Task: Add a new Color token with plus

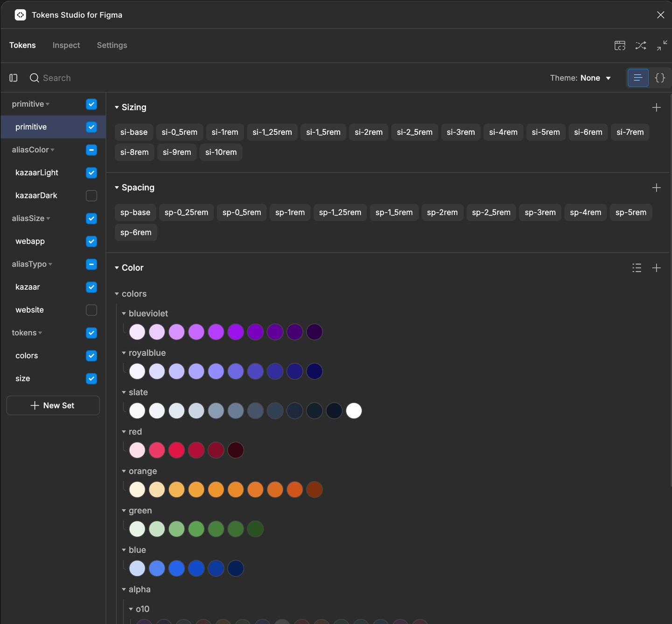Action: click(656, 268)
